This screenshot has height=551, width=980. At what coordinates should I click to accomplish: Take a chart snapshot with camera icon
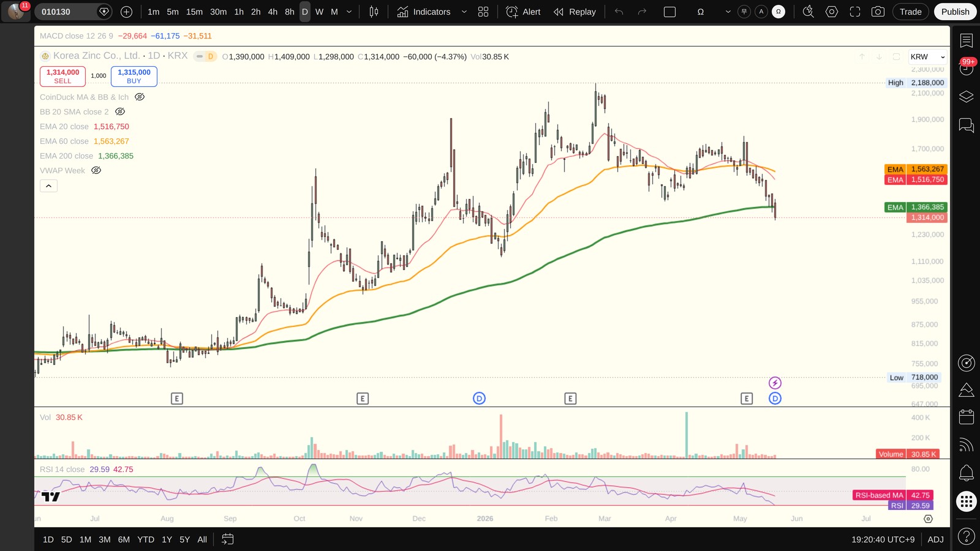coord(878,12)
